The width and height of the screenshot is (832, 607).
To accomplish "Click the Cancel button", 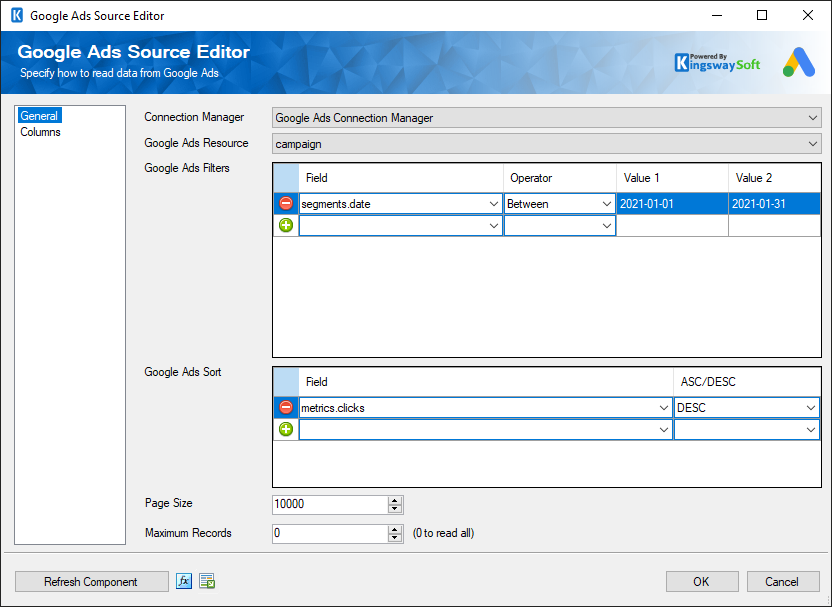I will 783,582.
